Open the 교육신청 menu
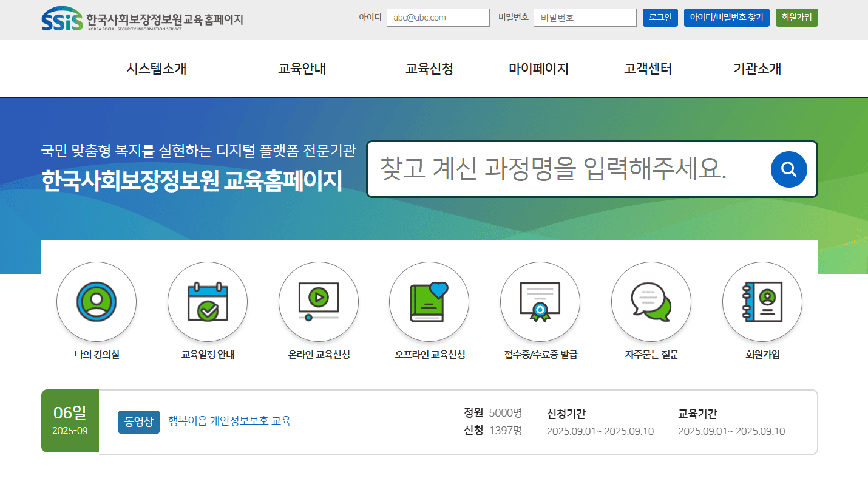Viewport: 868px width, 481px height. tap(429, 69)
